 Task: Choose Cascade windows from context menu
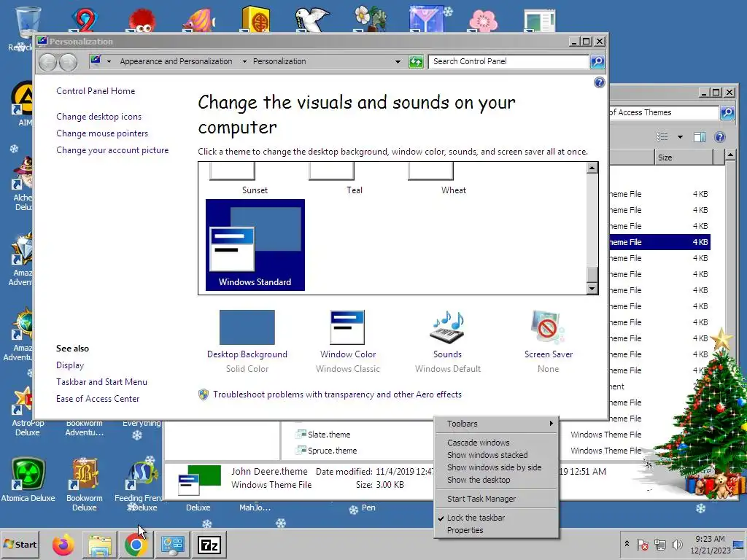click(x=496, y=443)
